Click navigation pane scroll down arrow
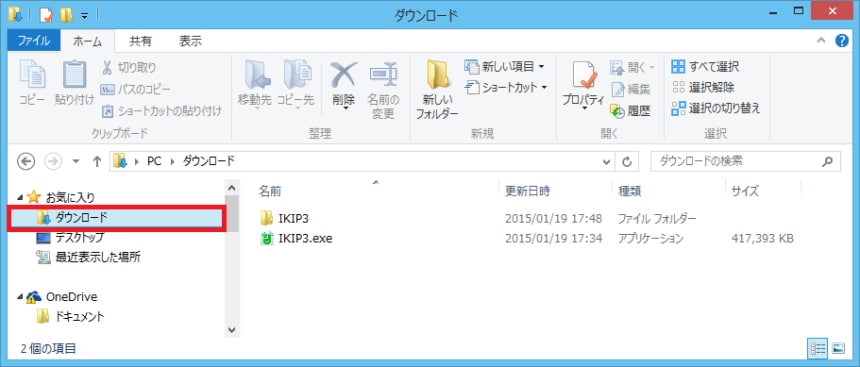The image size is (860, 367). point(231,330)
